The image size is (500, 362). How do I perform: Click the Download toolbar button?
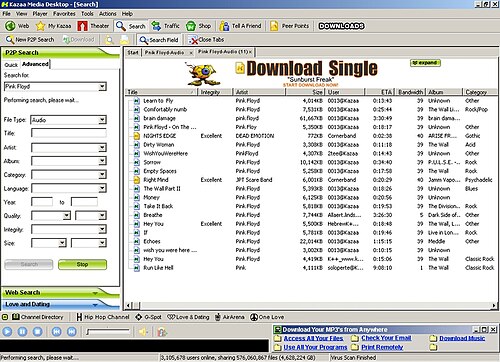coord(79,40)
